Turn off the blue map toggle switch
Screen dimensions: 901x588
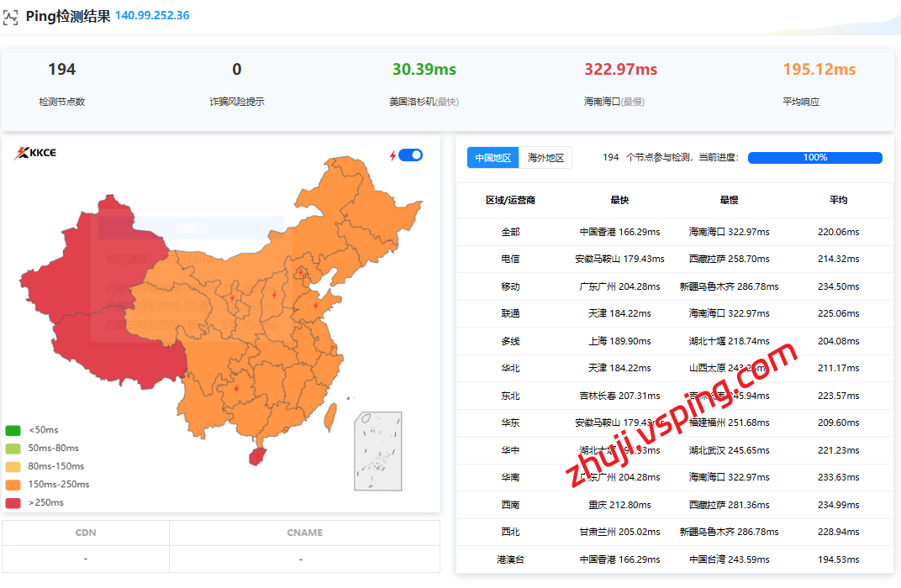(x=410, y=155)
